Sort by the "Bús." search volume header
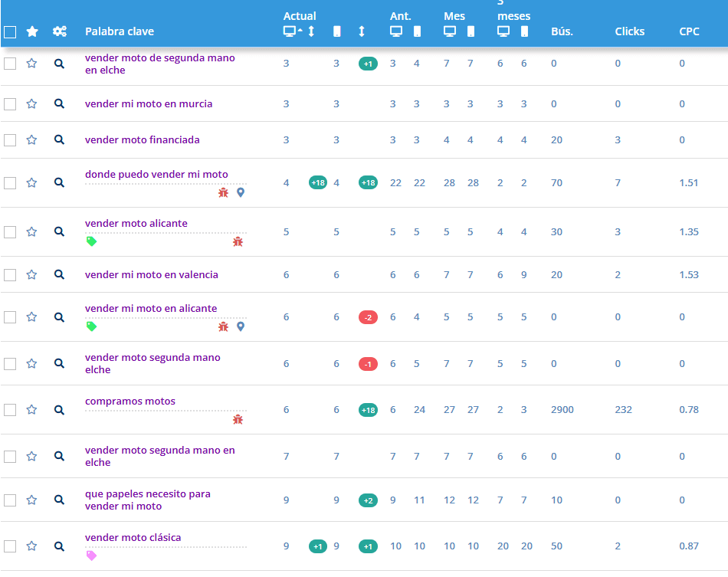728x577 pixels. (x=562, y=31)
